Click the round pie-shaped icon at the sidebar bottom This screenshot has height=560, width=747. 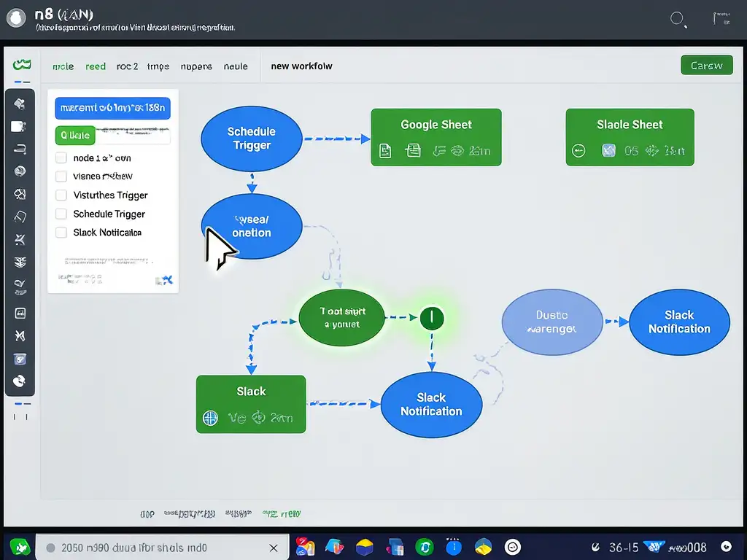[x=19, y=381]
